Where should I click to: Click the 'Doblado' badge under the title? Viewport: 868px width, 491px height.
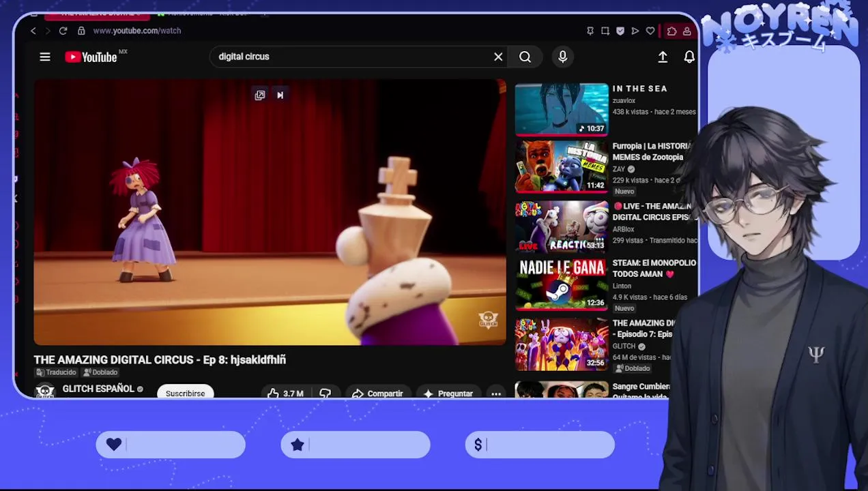click(100, 372)
